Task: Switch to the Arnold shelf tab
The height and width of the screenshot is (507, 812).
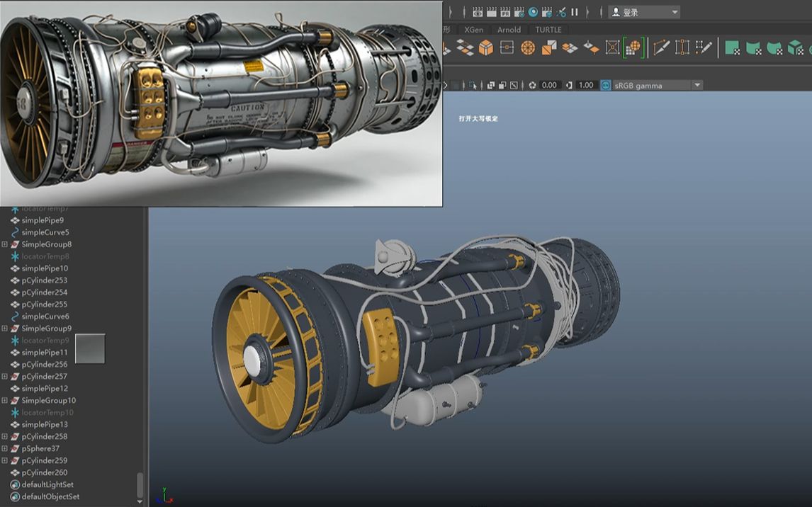Action: pyautogui.click(x=508, y=30)
